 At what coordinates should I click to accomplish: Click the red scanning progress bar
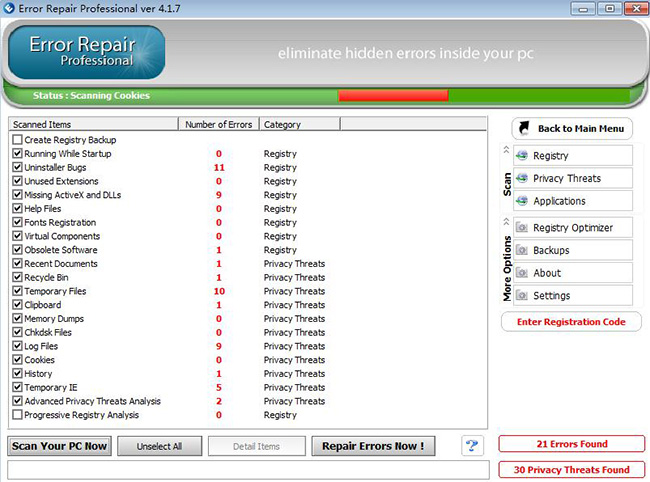coord(393,96)
